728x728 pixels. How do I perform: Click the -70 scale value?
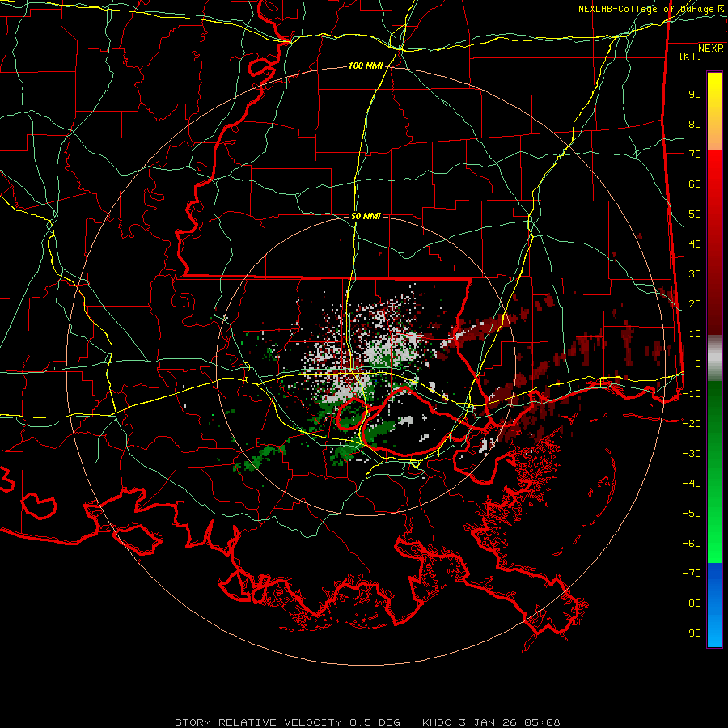pos(692,573)
